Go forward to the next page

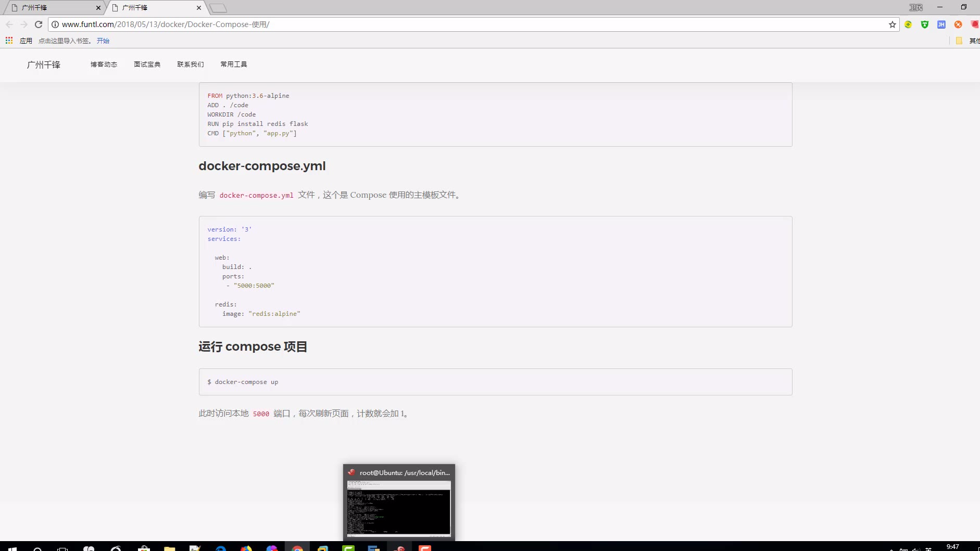24,24
